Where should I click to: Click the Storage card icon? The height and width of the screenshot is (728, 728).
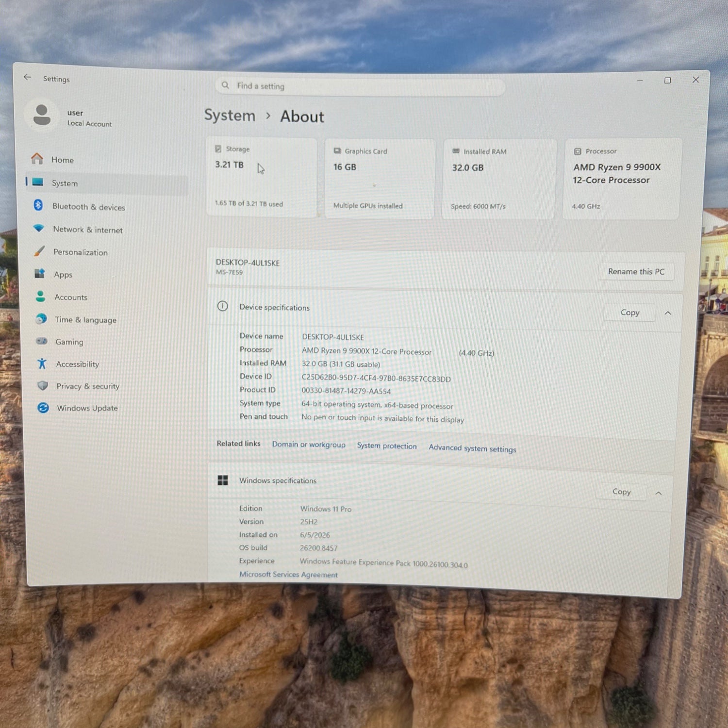pyautogui.click(x=218, y=149)
